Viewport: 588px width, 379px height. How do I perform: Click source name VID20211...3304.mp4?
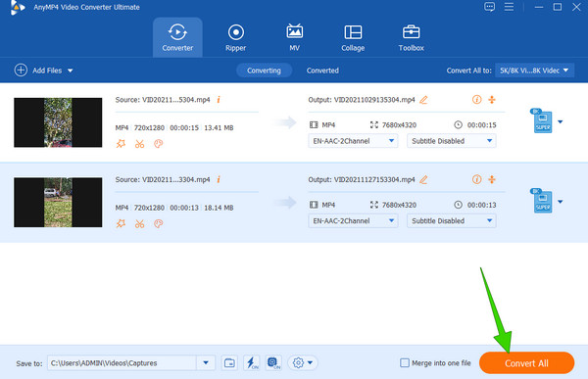175,179
